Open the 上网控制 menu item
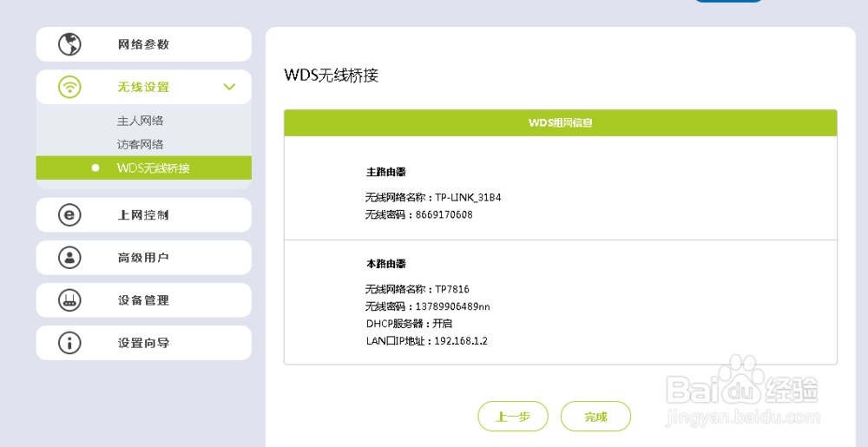Screen dimensions: 868x447 coord(144,214)
